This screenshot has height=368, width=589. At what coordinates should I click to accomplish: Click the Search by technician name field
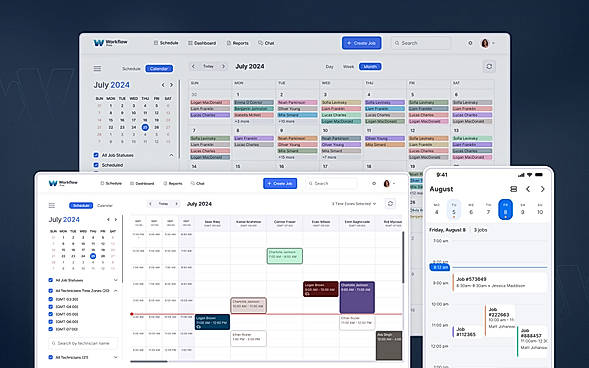(83, 343)
